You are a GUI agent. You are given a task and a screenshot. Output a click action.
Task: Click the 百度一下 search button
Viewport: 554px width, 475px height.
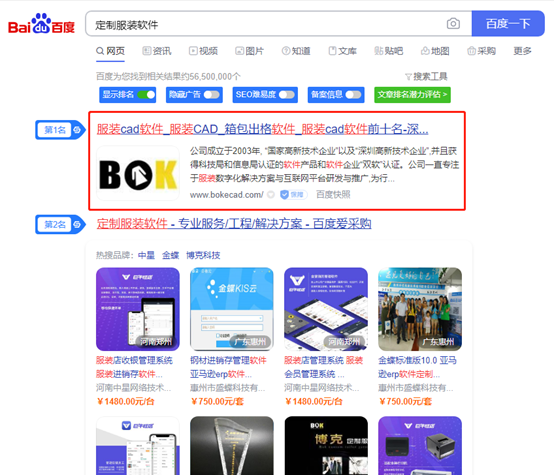click(x=508, y=24)
